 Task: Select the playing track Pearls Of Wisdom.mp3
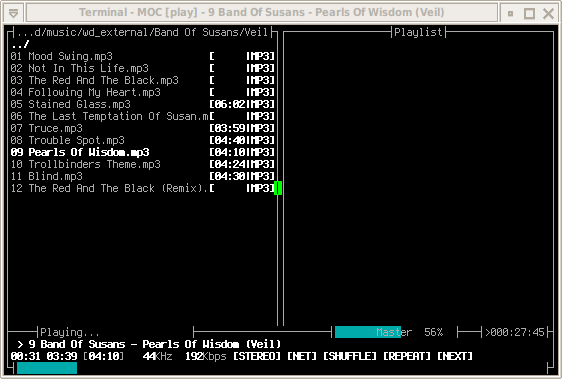coord(143,152)
